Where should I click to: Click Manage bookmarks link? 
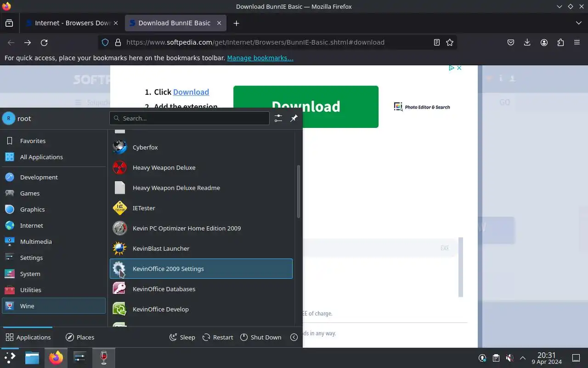click(260, 58)
